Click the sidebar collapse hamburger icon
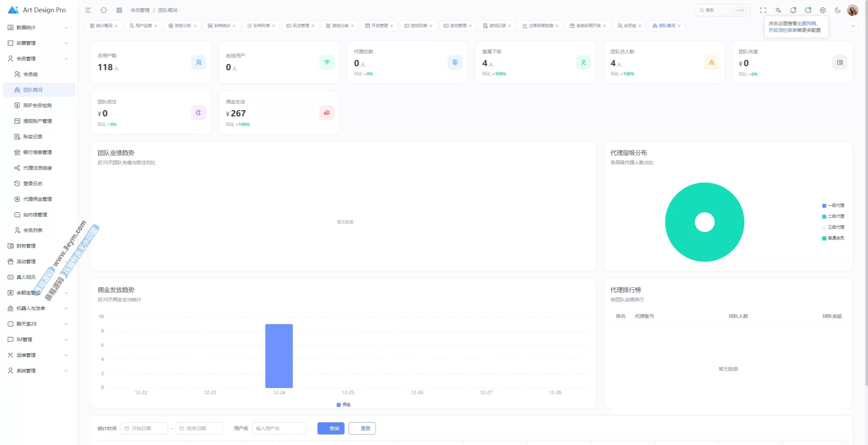 coord(88,10)
